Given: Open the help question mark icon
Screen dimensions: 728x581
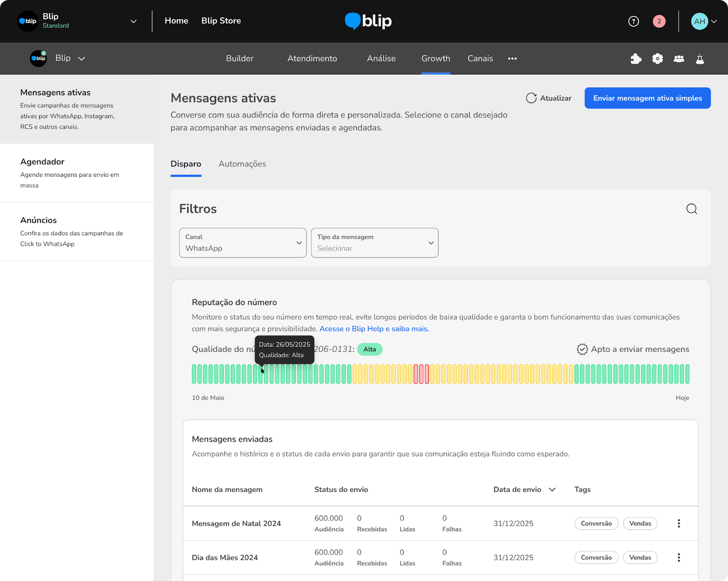Looking at the screenshot, I should point(633,21).
